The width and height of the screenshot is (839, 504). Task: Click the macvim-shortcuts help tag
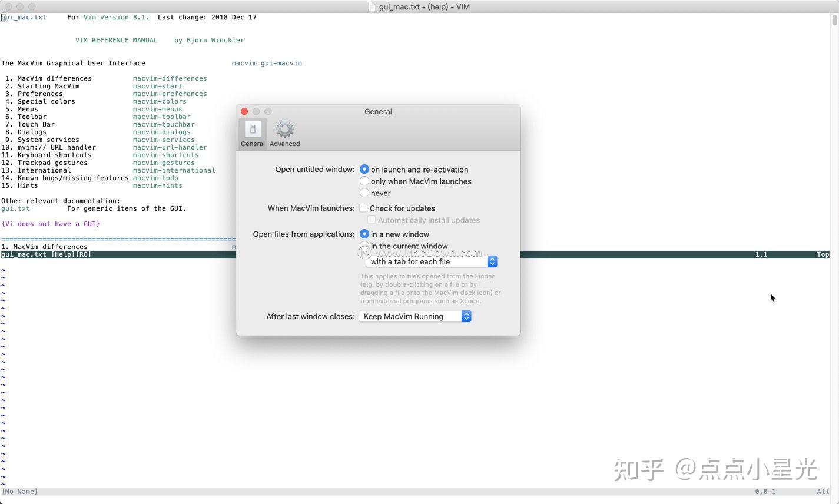pos(166,155)
